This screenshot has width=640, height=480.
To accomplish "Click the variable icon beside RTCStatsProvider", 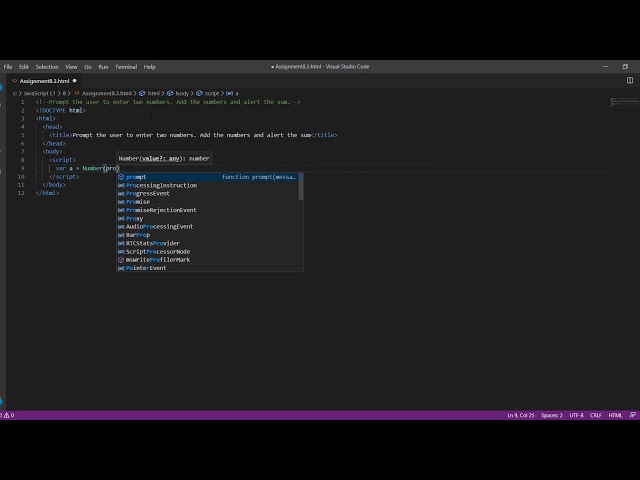I will [121, 243].
